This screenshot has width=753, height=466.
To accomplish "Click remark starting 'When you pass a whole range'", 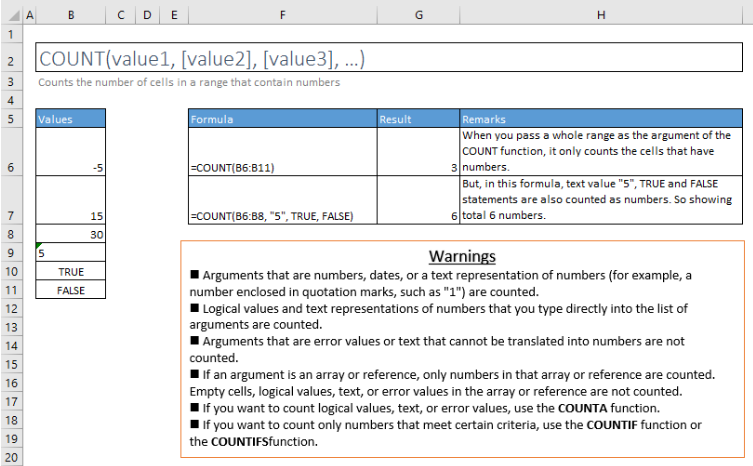I will pyautogui.click(x=601, y=151).
